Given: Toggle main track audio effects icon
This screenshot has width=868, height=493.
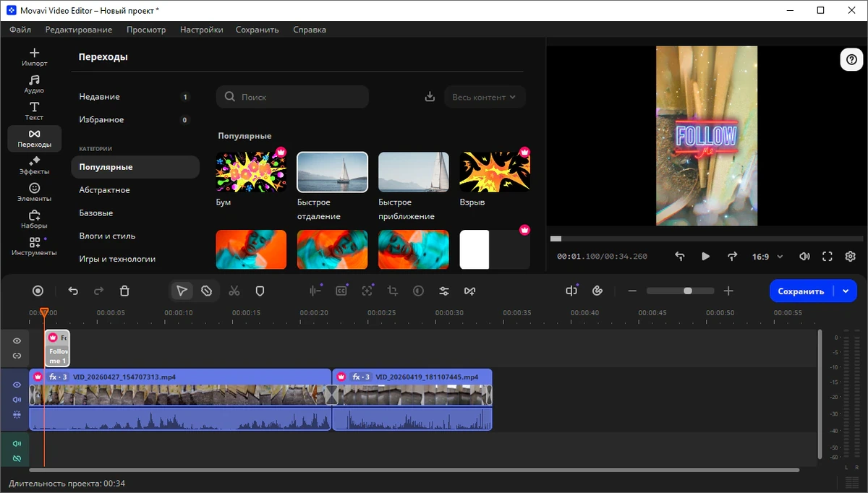Looking at the screenshot, I should tap(17, 415).
